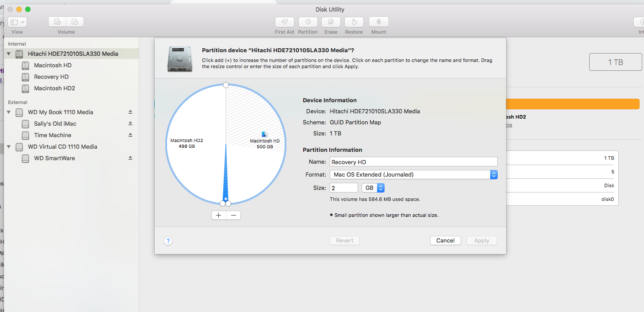Click the Macintosh HD disk icon

click(x=26, y=65)
